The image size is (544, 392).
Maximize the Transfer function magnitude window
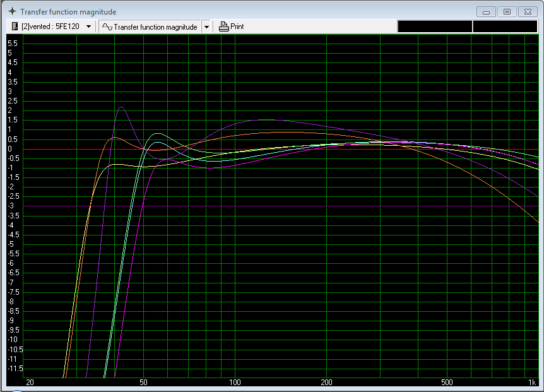coord(507,11)
